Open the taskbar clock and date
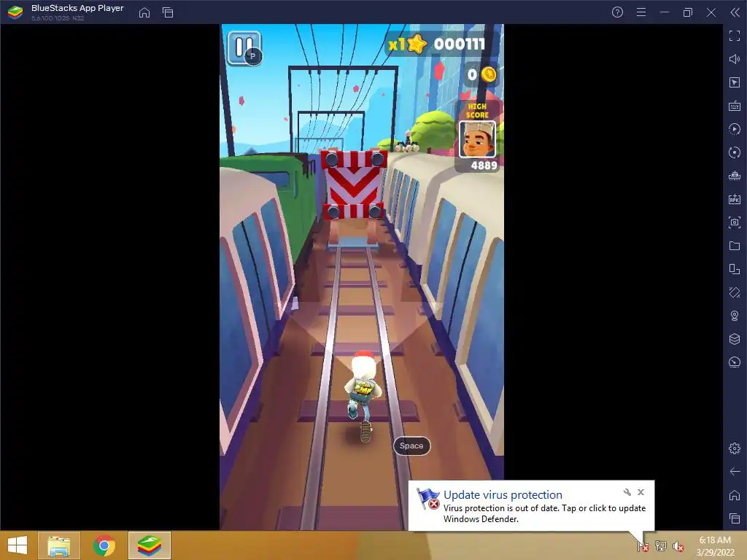747x560 pixels. [715, 546]
